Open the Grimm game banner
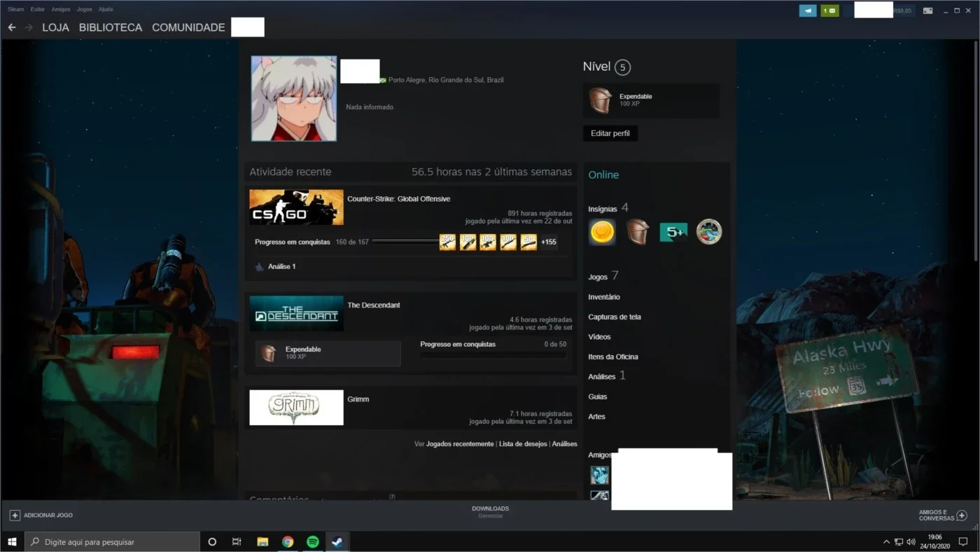This screenshot has width=980, height=552. pyautogui.click(x=296, y=408)
